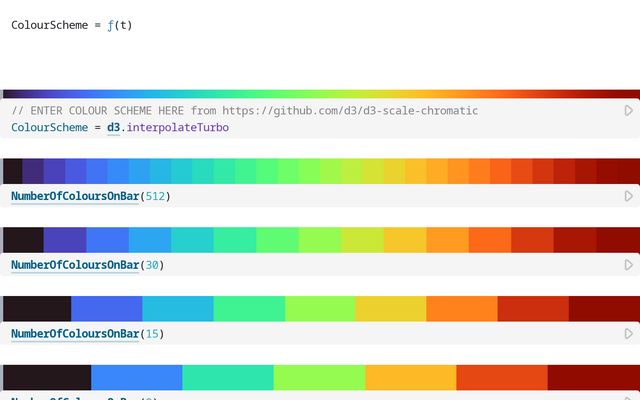Click the ƒ(t) output at the top

pos(120,25)
